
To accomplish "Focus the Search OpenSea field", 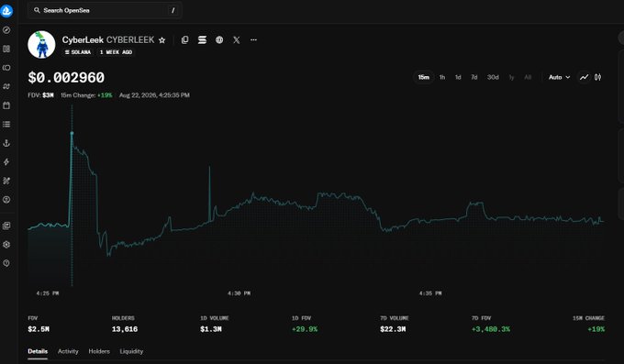I will (105, 10).
